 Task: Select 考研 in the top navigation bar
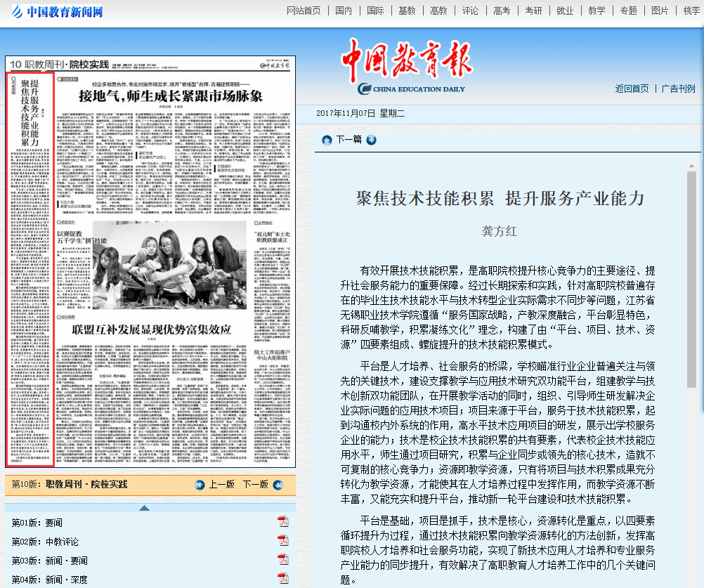[533, 11]
